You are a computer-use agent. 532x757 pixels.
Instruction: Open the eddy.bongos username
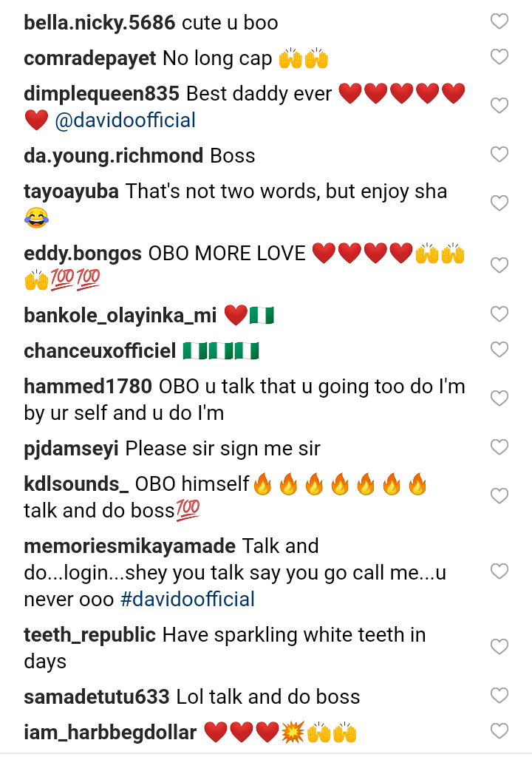[x=83, y=253]
